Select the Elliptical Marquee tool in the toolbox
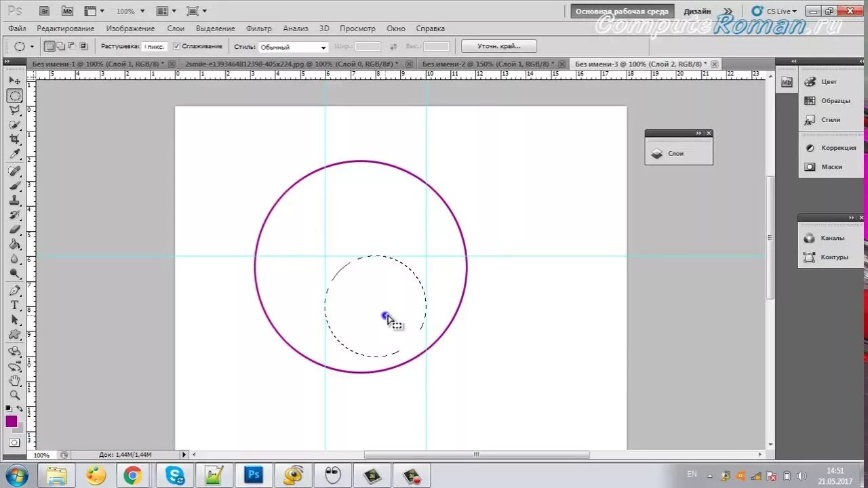The height and width of the screenshot is (488, 868). (14, 96)
